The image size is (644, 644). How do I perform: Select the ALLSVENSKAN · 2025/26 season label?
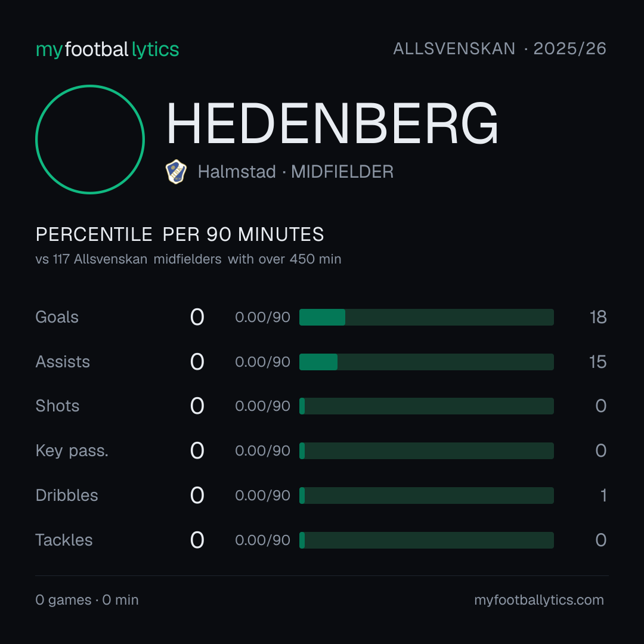[500, 49]
